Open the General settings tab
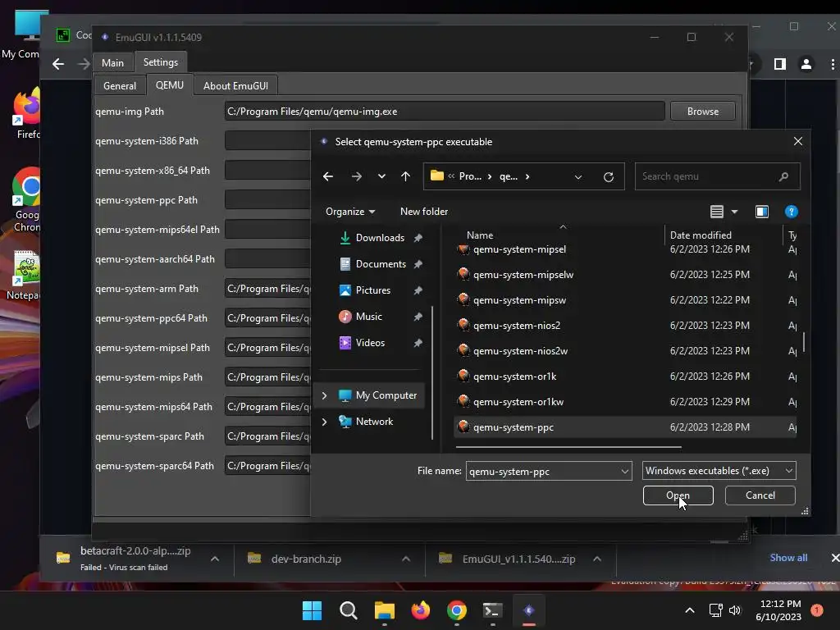Viewport: 840px width, 630px height. point(120,85)
